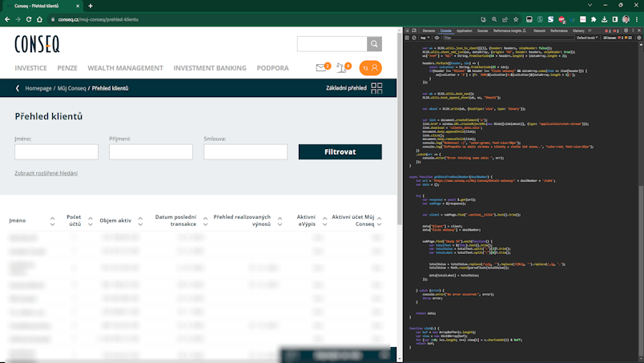Switch to the Network tab in DevTools
Viewport: 644px width, 363px height.
[539, 30]
